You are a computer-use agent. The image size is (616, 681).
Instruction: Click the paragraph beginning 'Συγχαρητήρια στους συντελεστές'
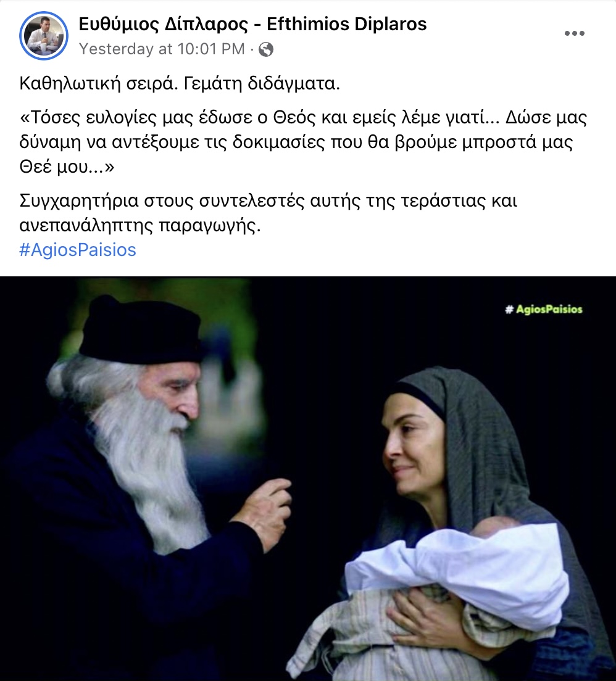click(x=268, y=213)
